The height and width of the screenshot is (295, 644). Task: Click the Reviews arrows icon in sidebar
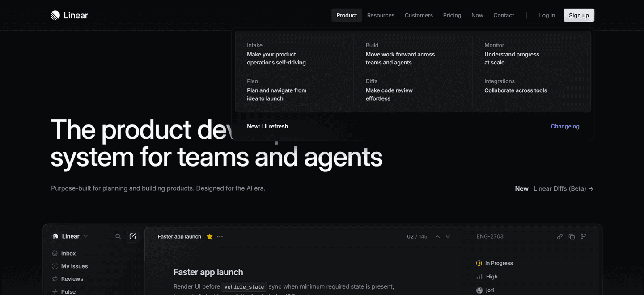55,279
